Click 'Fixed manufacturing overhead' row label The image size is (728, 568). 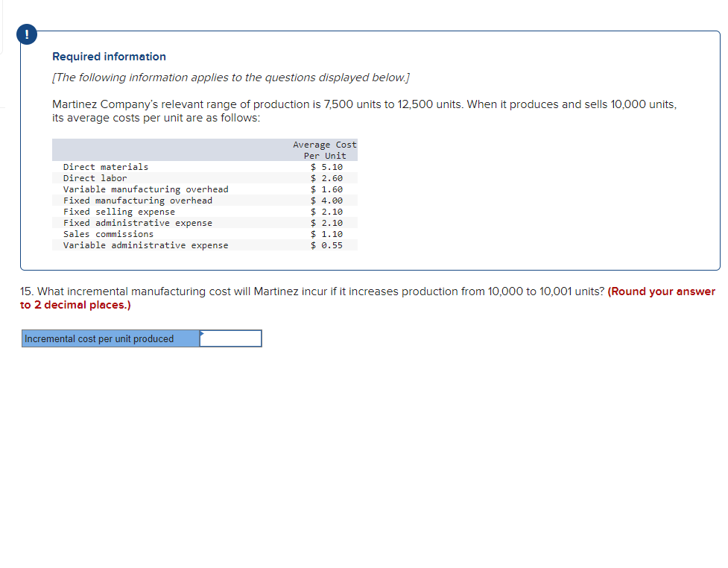[x=138, y=201]
